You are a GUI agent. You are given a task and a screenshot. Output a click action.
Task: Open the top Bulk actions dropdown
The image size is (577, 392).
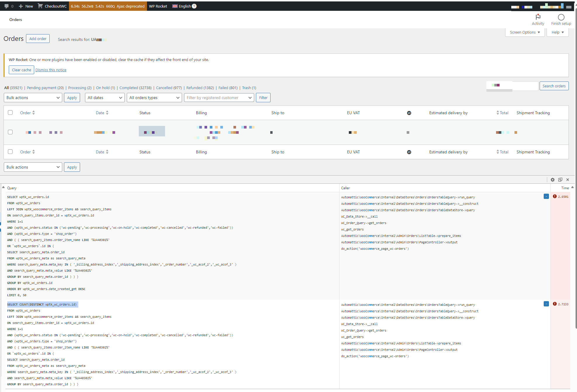tap(33, 98)
